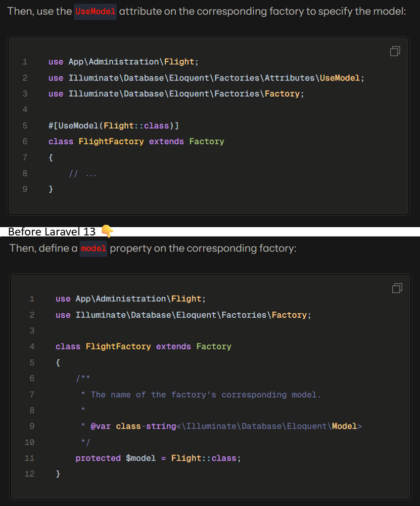
Task: Click the protected $model = Flight::class line
Action: pos(158,458)
